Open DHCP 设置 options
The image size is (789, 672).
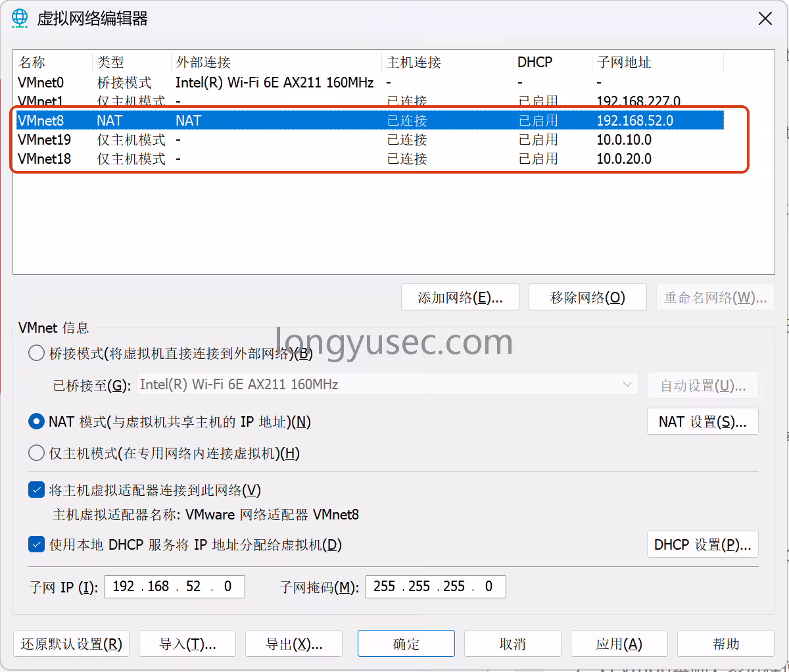tap(702, 545)
